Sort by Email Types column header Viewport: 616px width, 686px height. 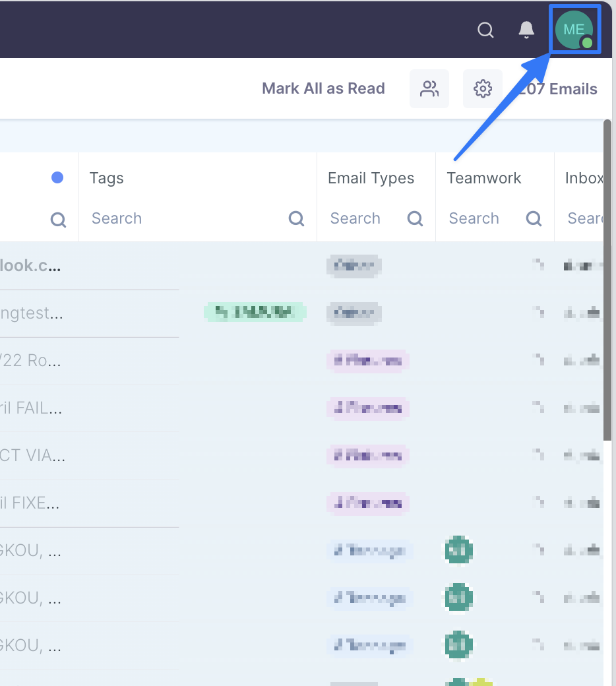coord(371,178)
